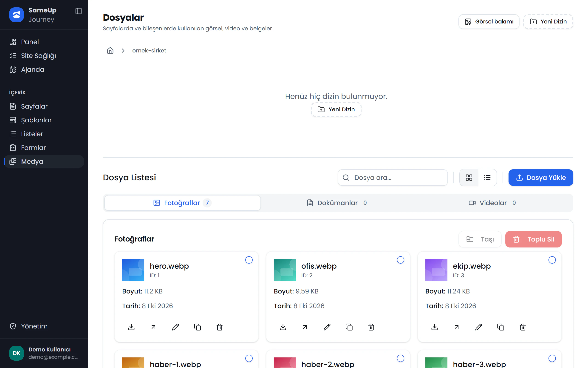Viewport: 588px width, 368px height.
Task: Open ekip.webp external arrow icon
Action: (457, 327)
